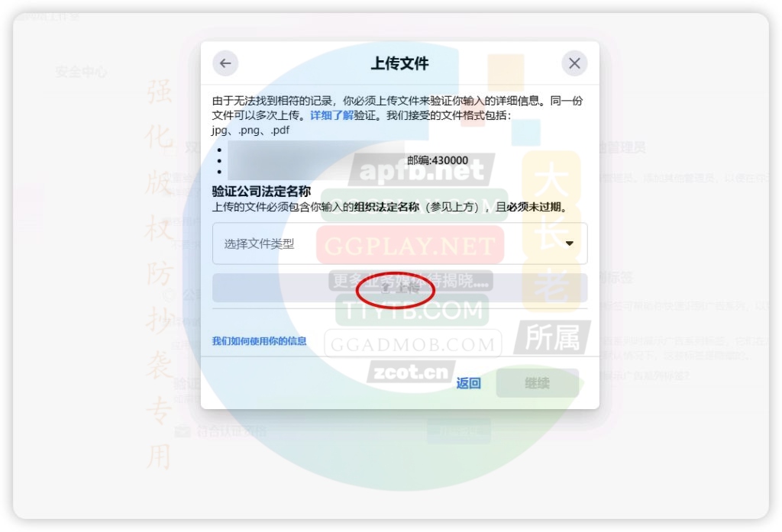Click the 符合认证资格 label behind dialog
The image size is (782, 532).
pos(222,431)
